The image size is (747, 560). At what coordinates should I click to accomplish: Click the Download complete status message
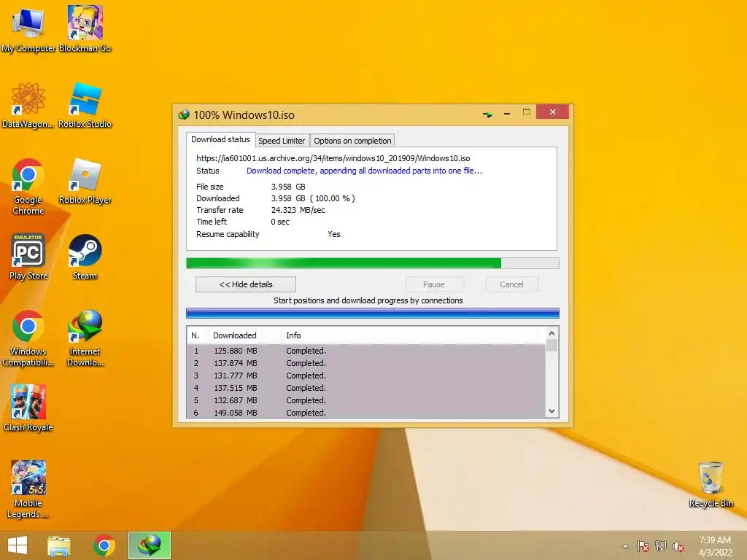pos(364,171)
